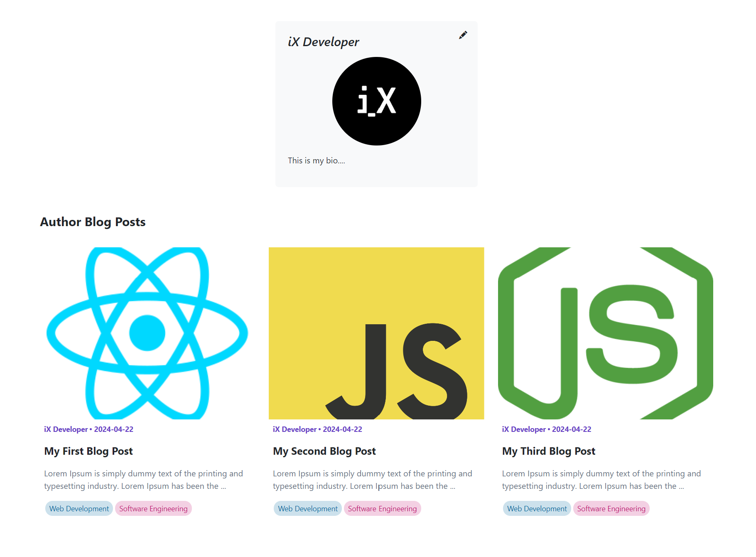Open the React logo post thumbnail
The height and width of the screenshot is (557, 756).
coord(147,333)
